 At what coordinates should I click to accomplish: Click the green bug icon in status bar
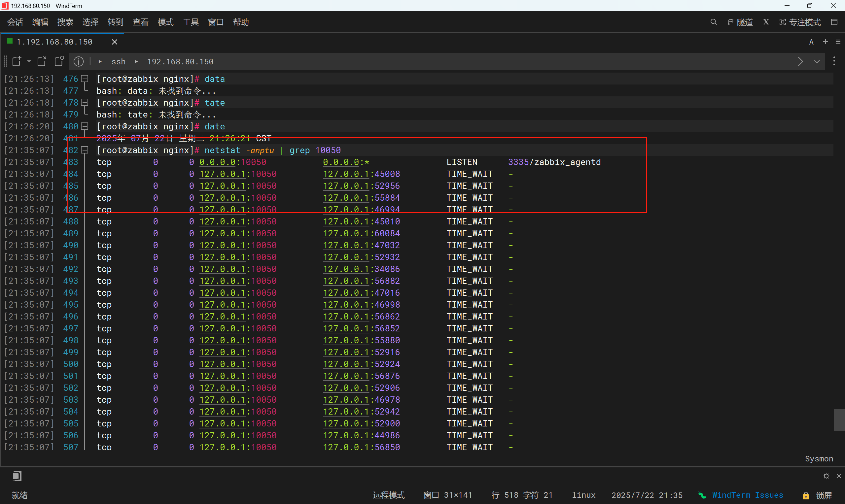point(703,495)
